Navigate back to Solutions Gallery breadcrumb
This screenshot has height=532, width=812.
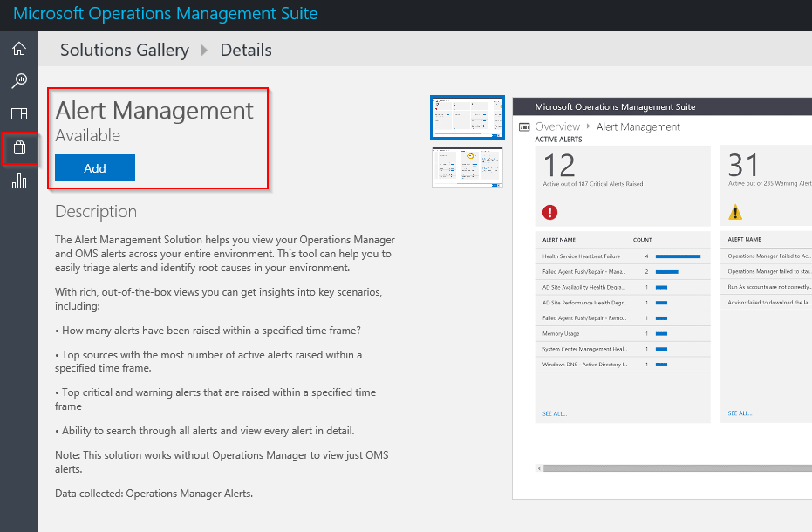click(x=124, y=50)
